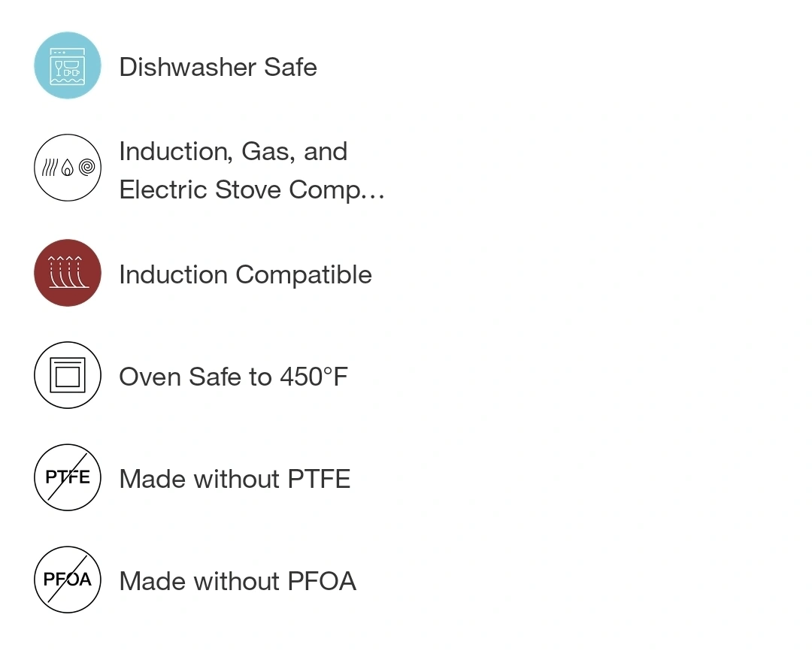
Task: Open the "Made without PTFE" feature text
Action: pyautogui.click(x=235, y=479)
